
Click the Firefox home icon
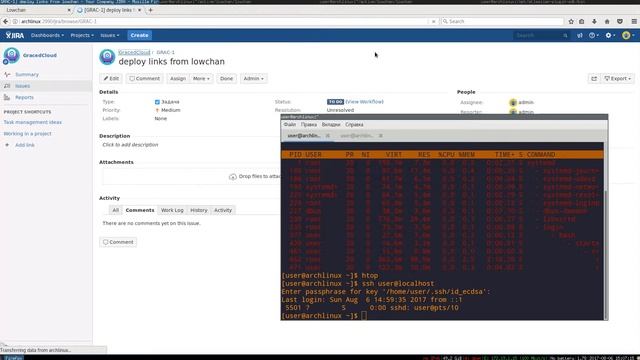pyautogui.click(x=607, y=21)
